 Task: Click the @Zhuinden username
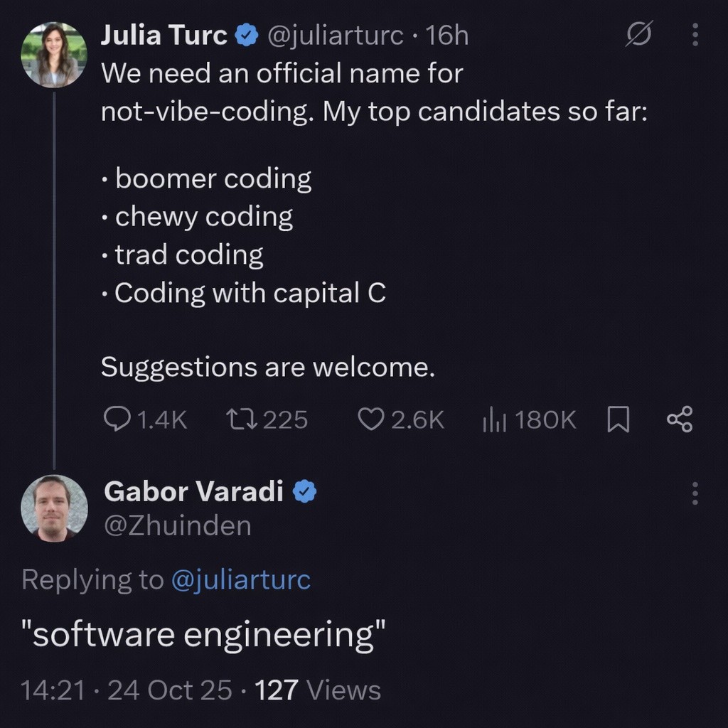tap(177, 526)
